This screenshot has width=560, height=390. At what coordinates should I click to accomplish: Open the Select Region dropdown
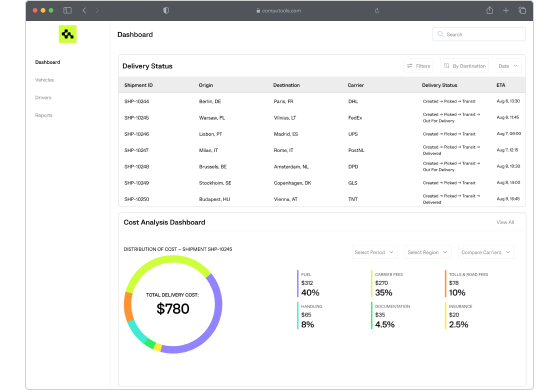428,252
